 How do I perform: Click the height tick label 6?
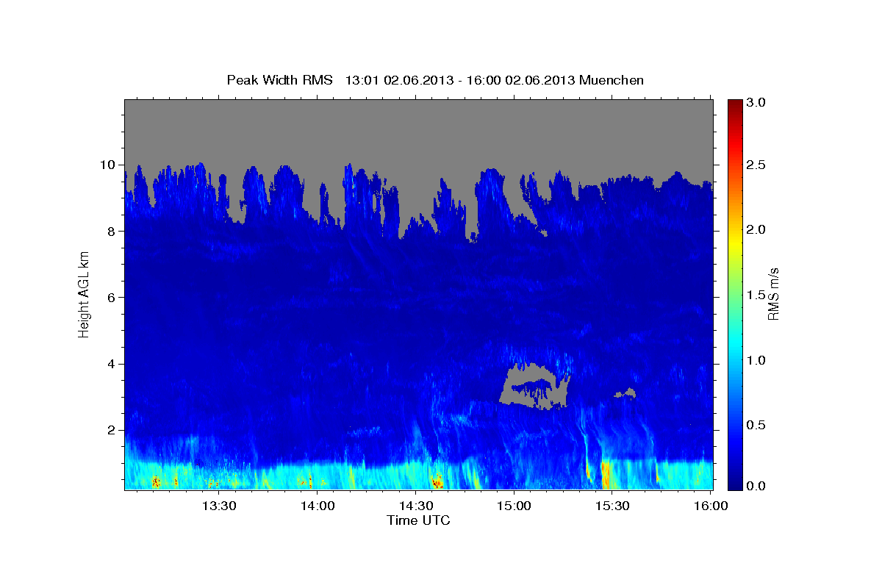[x=111, y=297]
